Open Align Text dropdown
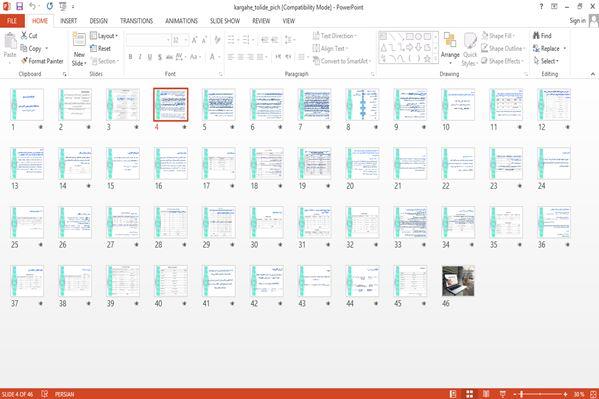The width and height of the screenshot is (599, 399). (330, 49)
